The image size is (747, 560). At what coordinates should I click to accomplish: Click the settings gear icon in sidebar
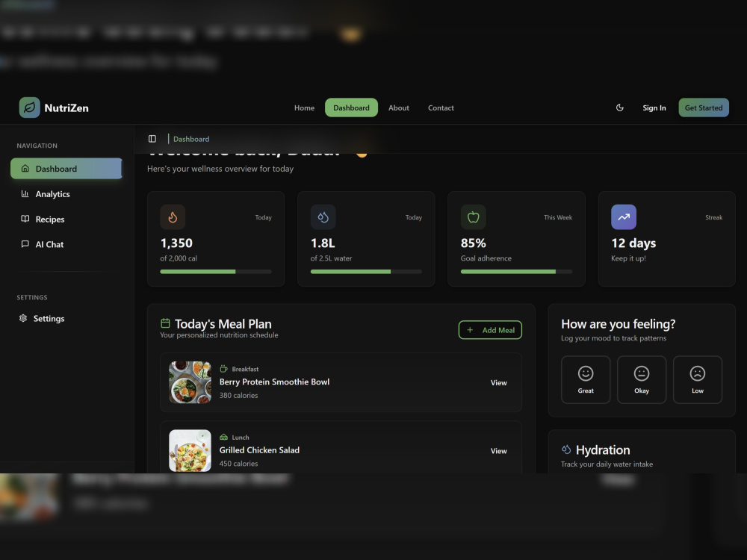23,318
